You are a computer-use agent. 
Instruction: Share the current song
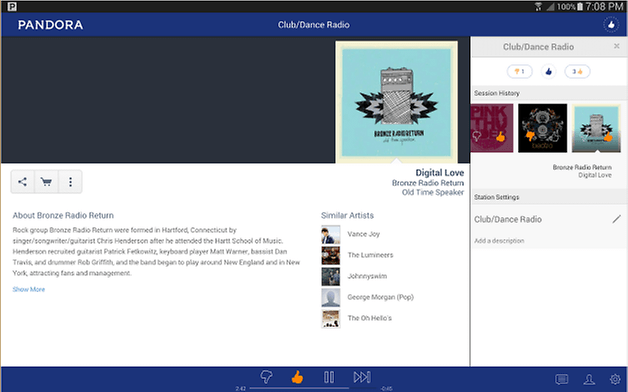coord(22,182)
